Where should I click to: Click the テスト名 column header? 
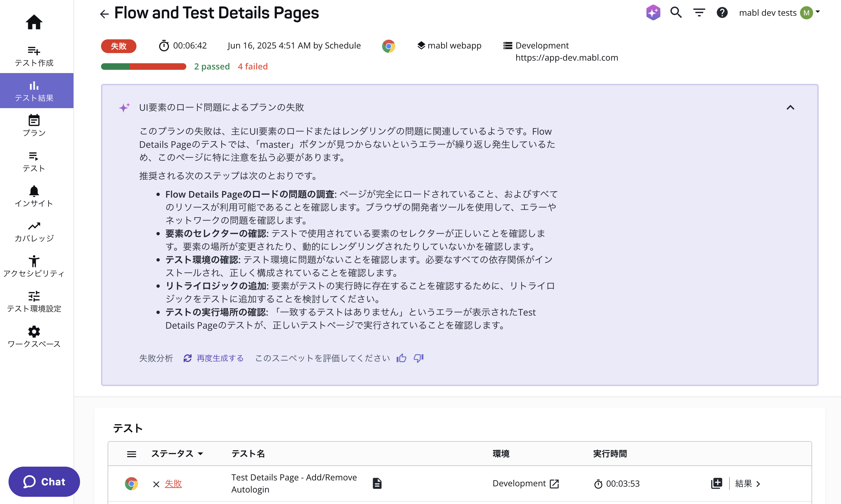click(248, 454)
